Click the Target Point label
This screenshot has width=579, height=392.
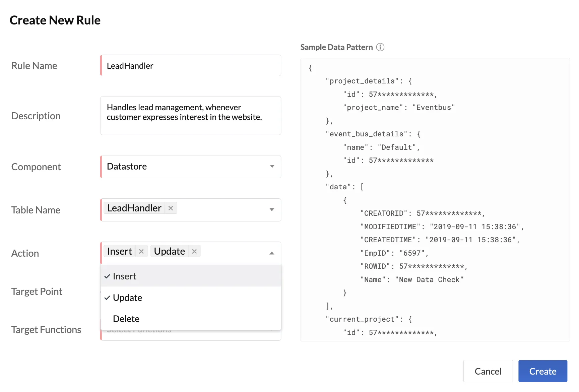[37, 291]
